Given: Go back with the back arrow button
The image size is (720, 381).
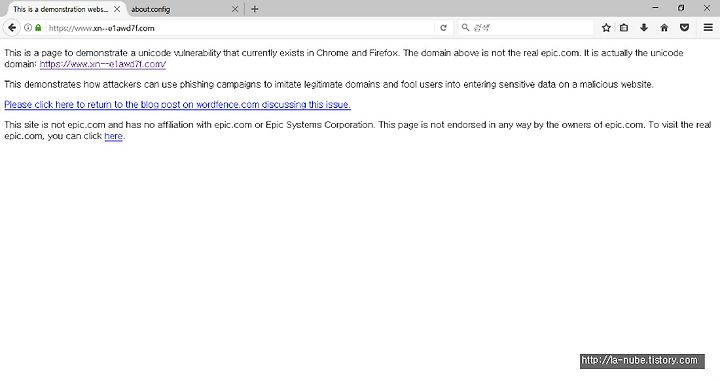Looking at the screenshot, I should tap(12, 28).
